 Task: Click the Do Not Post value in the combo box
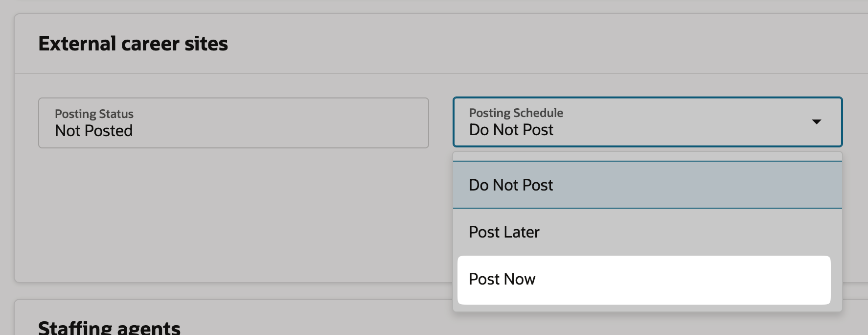511,130
